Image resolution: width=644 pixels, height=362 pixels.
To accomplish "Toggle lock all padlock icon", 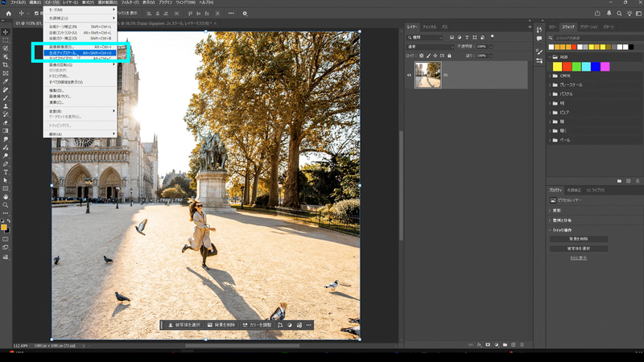I will click(x=449, y=56).
